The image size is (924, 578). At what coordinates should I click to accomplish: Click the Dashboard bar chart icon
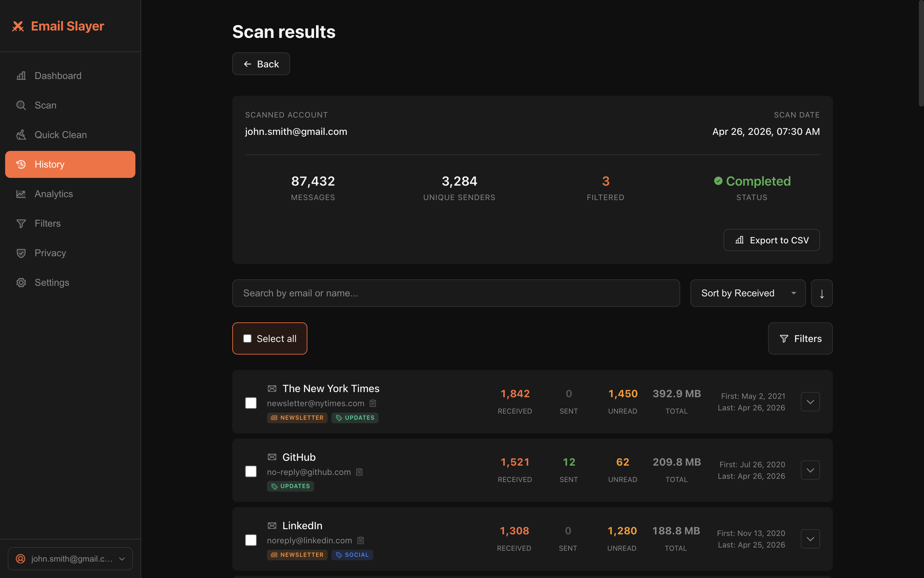[x=21, y=76]
